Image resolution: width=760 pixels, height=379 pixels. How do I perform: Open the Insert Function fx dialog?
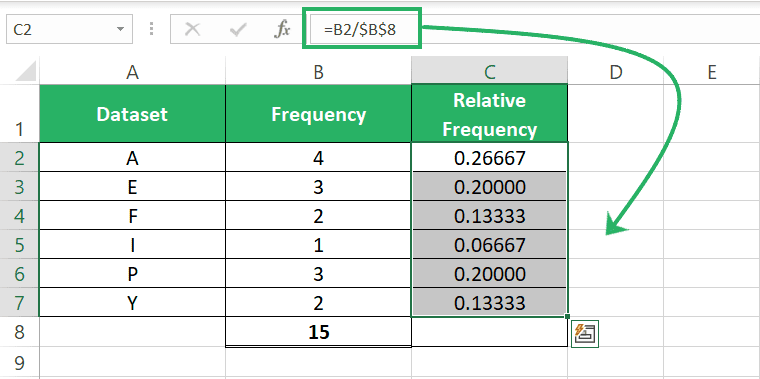click(x=282, y=30)
